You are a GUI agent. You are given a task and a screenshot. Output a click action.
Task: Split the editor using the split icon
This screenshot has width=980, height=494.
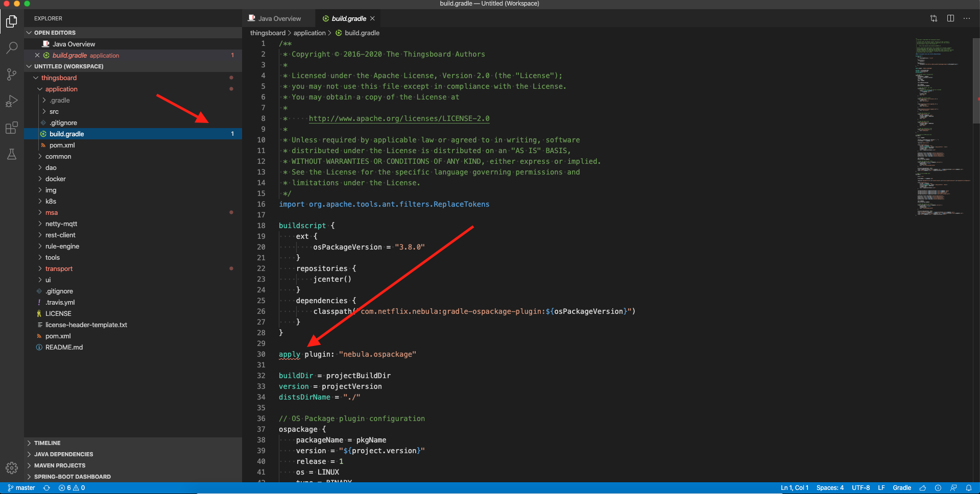pyautogui.click(x=950, y=18)
